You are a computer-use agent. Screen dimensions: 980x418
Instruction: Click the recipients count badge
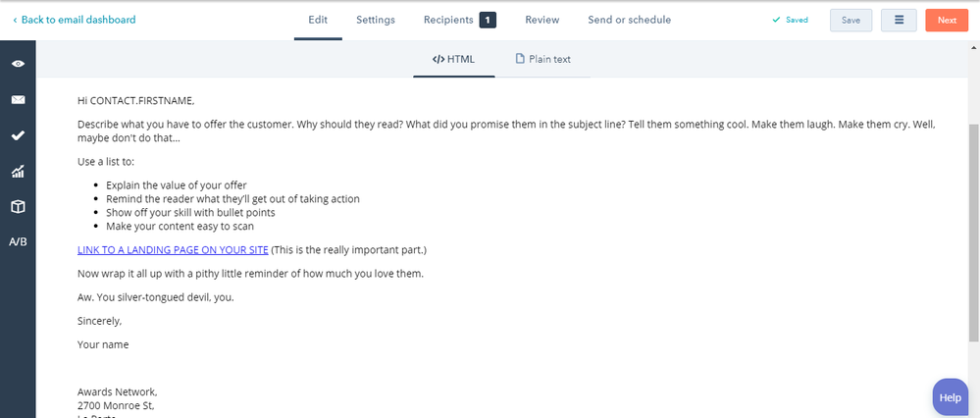pyautogui.click(x=489, y=20)
